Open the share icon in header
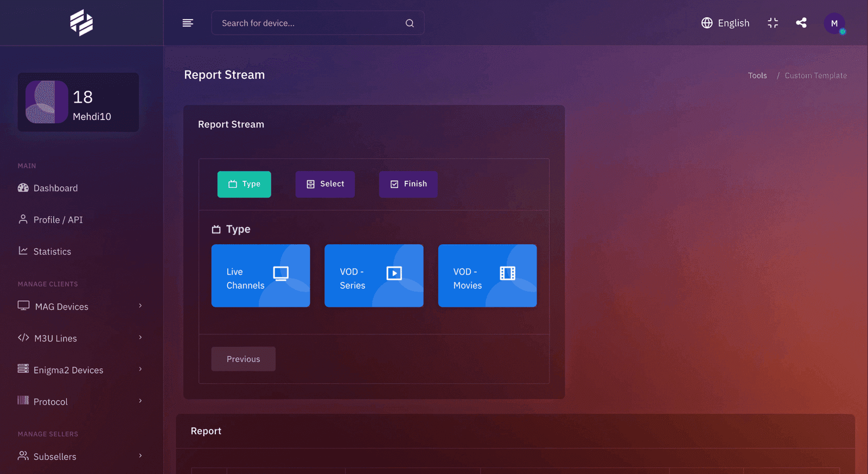Viewport: 868px width, 474px height. pos(801,23)
